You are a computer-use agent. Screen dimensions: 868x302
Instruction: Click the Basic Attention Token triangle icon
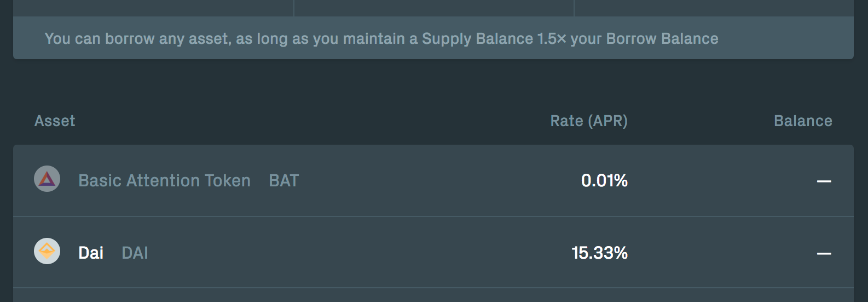(x=47, y=179)
